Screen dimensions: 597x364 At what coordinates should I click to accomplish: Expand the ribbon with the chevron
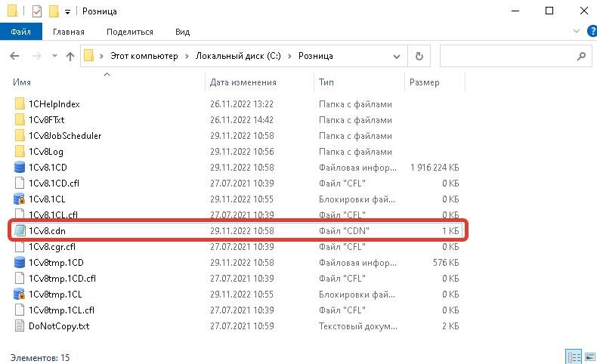tap(577, 31)
